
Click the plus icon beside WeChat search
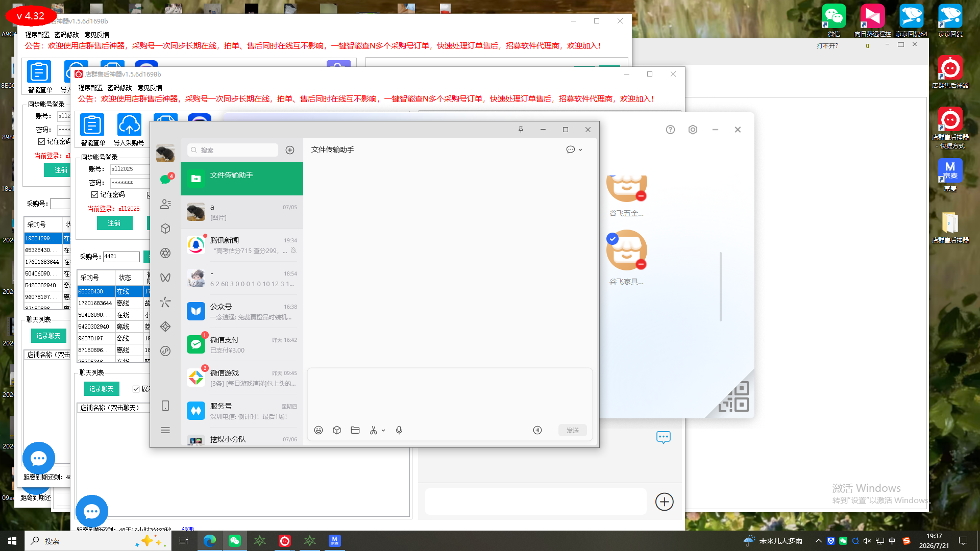(x=290, y=150)
